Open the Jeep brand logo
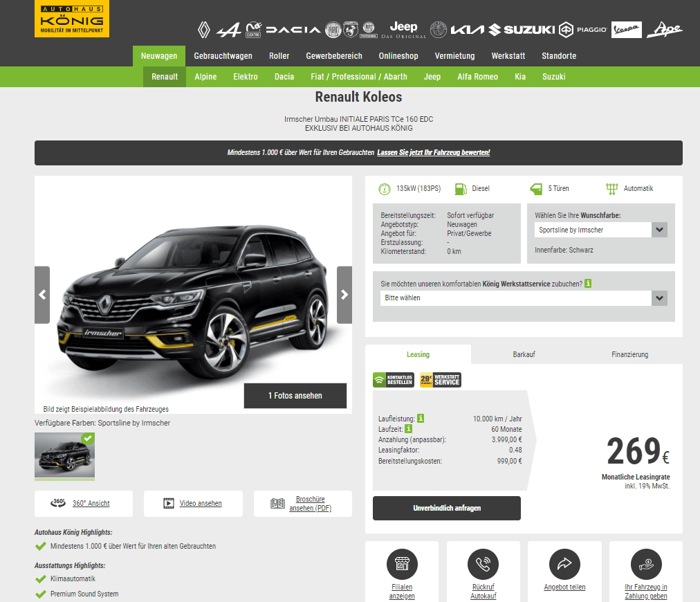The image size is (700, 602). (403, 30)
